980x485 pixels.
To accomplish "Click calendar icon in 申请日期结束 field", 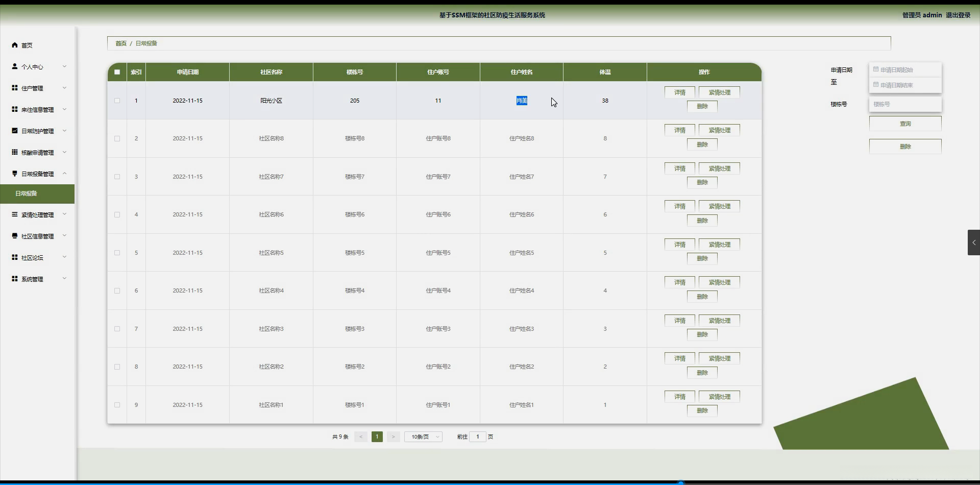I will (x=876, y=85).
